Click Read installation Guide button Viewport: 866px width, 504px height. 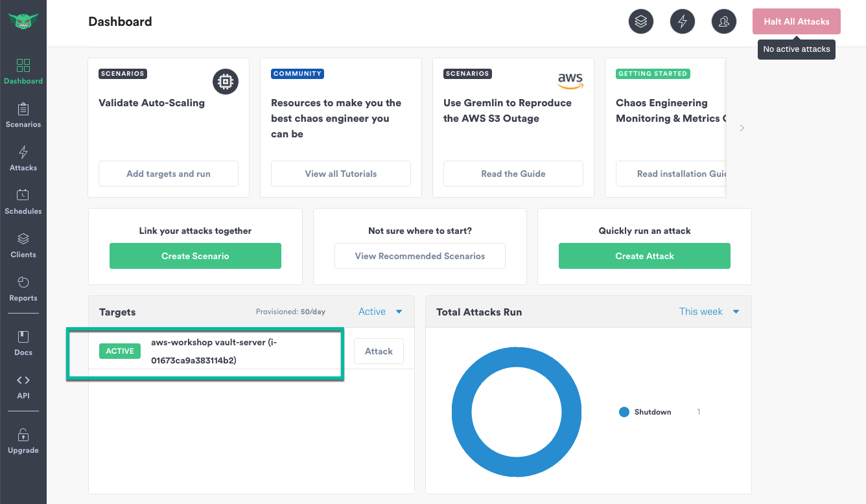(671, 174)
